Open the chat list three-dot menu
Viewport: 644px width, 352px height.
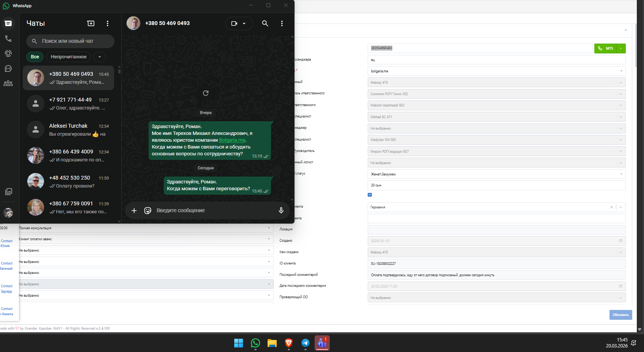(108, 23)
